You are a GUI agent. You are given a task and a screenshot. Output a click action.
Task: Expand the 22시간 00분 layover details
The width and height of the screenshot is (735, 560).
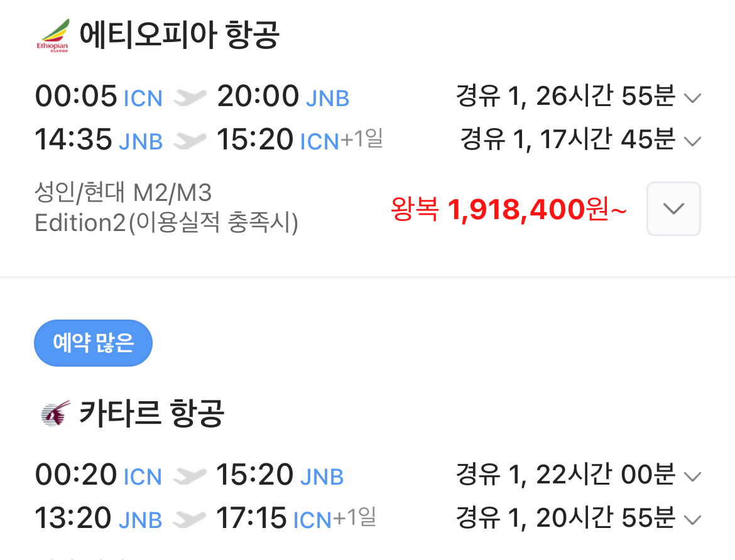tap(692, 477)
